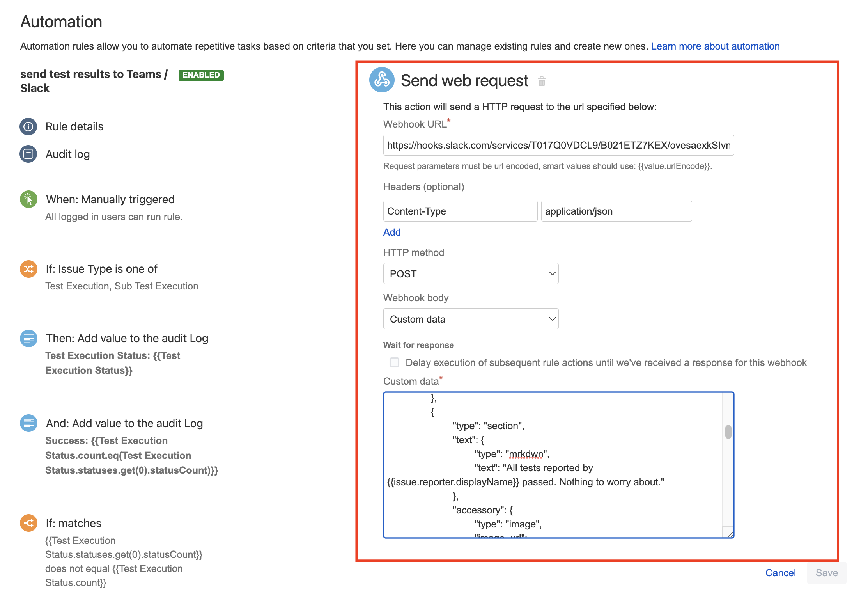
Task: Select the If: matches condition step
Action: click(74, 523)
